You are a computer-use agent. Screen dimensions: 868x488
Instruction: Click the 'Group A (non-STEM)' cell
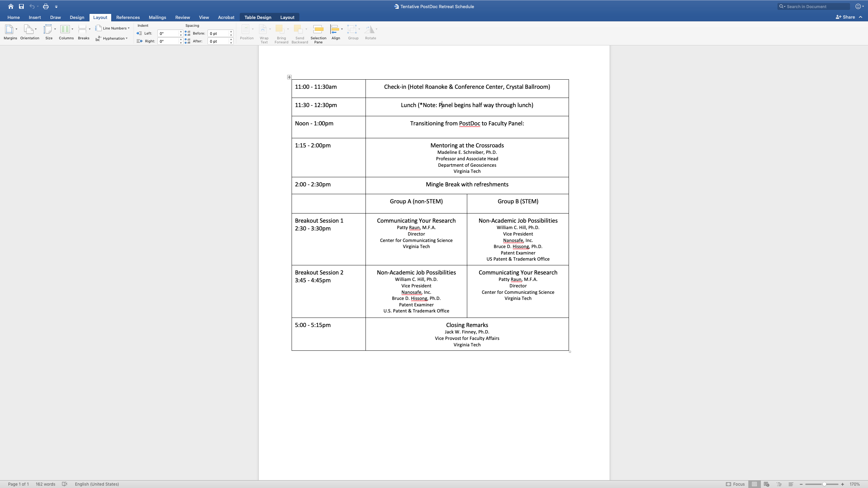(x=416, y=203)
